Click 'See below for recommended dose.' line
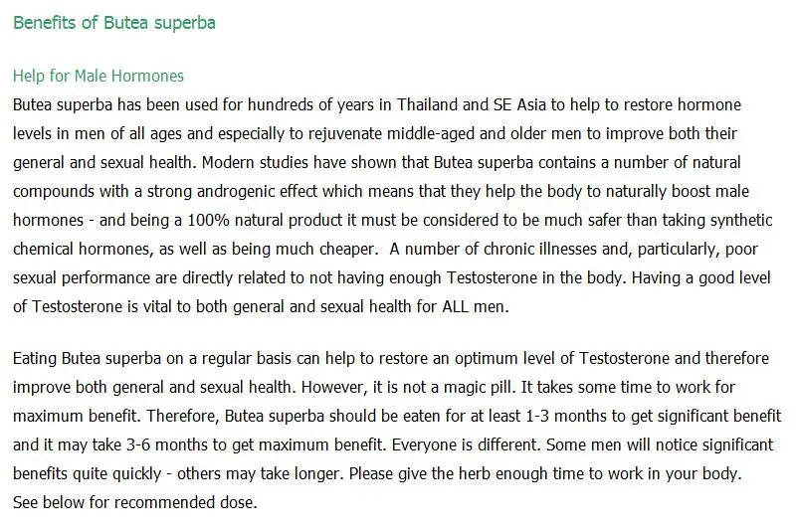796x532 pixels. click(x=135, y=502)
